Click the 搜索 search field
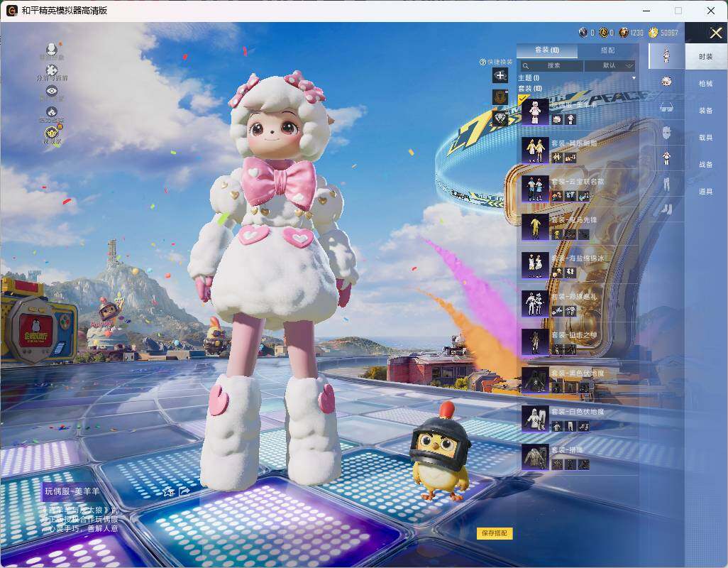The width and height of the screenshot is (728, 568). click(551, 65)
